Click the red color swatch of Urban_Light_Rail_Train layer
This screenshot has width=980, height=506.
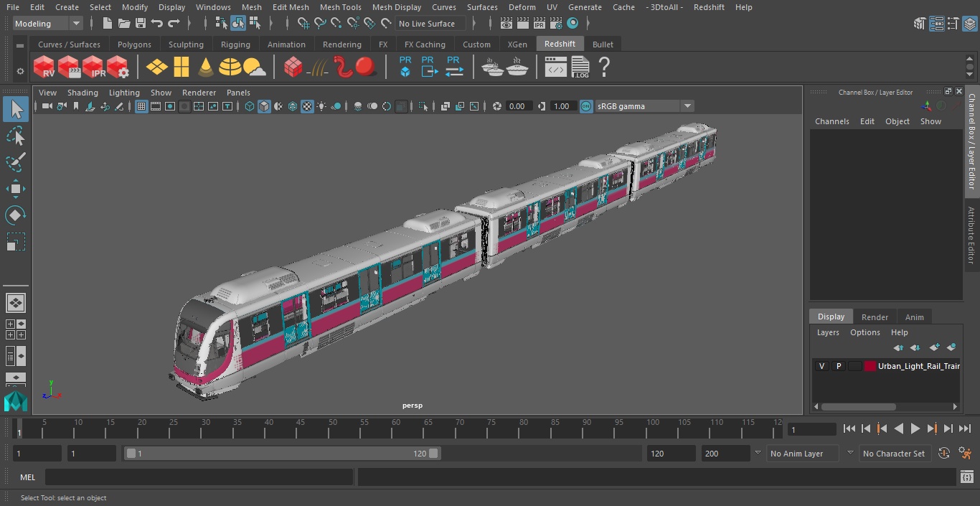(870, 366)
